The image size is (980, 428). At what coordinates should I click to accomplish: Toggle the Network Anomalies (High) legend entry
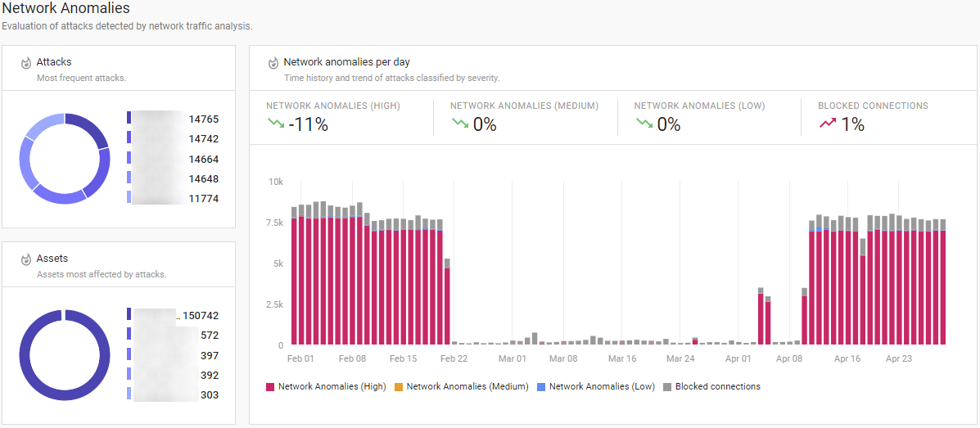(x=325, y=386)
